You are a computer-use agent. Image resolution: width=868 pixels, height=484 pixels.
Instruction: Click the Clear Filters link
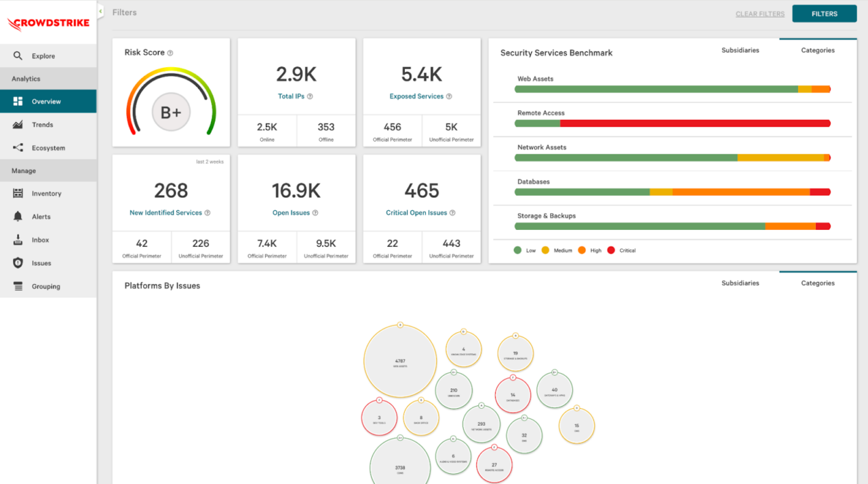click(x=759, y=14)
